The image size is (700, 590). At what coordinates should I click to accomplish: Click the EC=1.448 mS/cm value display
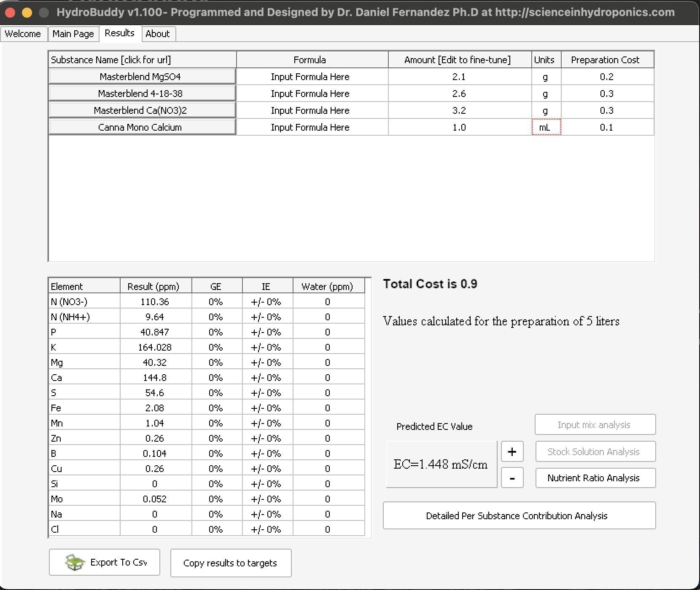pyautogui.click(x=442, y=464)
